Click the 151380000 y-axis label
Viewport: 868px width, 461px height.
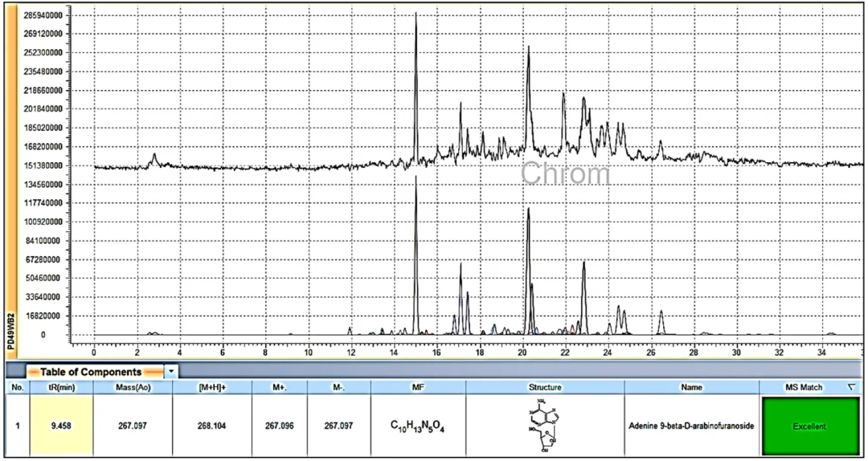43,165
